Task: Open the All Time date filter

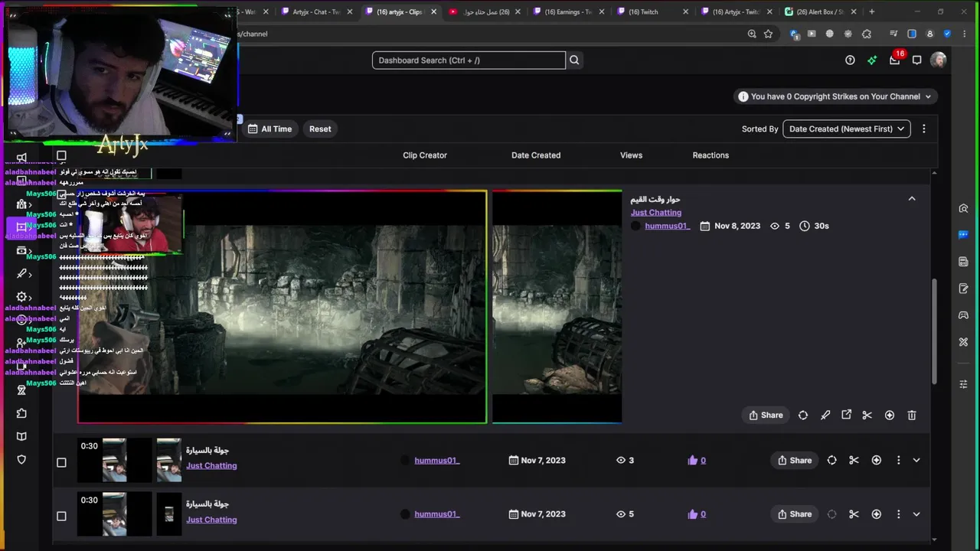Action: point(269,129)
